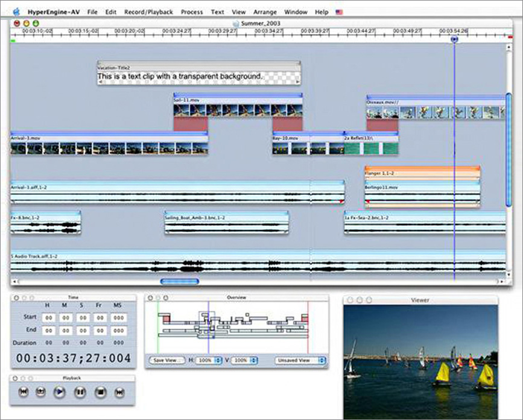The height and width of the screenshot is (420, 523).
Task: Start playback with the Play button
Action: point(60,392)
